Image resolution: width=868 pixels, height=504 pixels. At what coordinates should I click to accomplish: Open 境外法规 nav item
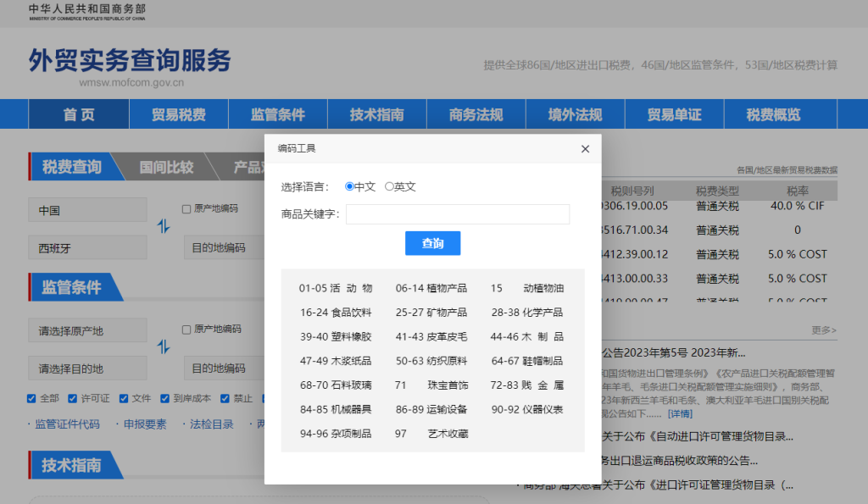pos(576,114)
